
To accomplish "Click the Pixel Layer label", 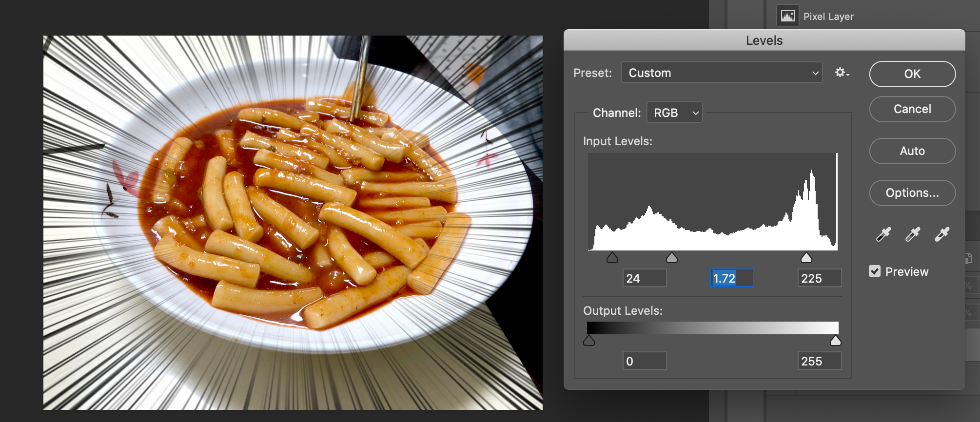I will point(828,17).
